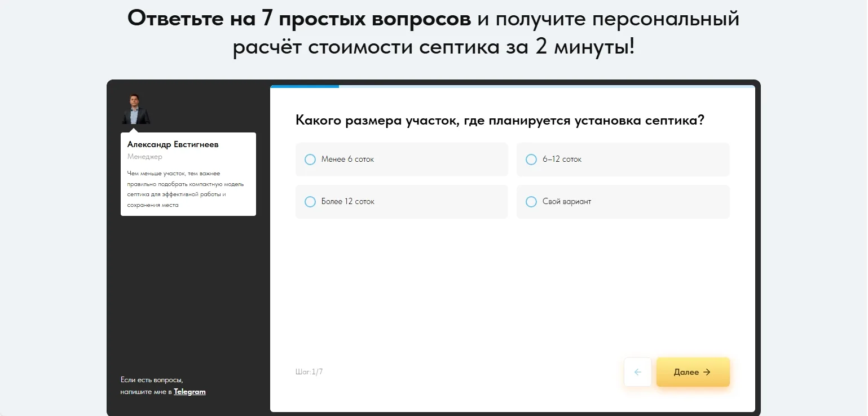Click the question 'Какого размера участок' heading
The image size is (868, 416).
coord(500,121)
